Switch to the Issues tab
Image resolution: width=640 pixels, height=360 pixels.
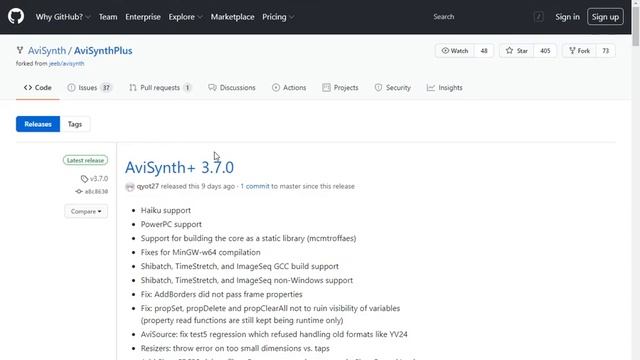(89, 88)
